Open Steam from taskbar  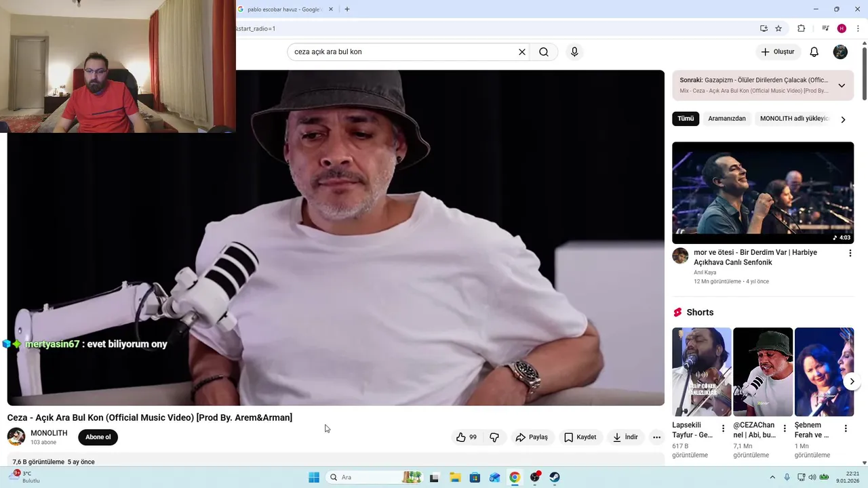[555, 477]
